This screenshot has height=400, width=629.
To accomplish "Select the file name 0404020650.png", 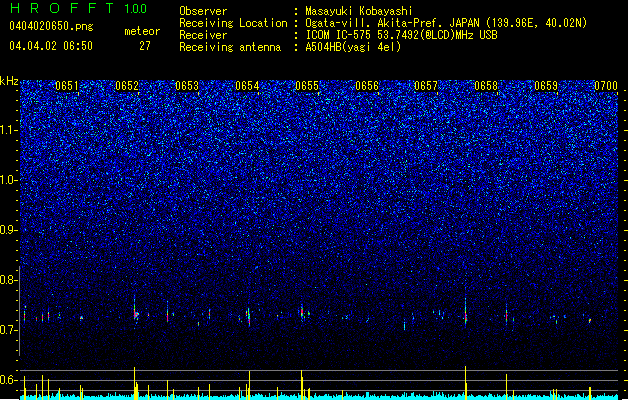I will (x=51, y=26).
